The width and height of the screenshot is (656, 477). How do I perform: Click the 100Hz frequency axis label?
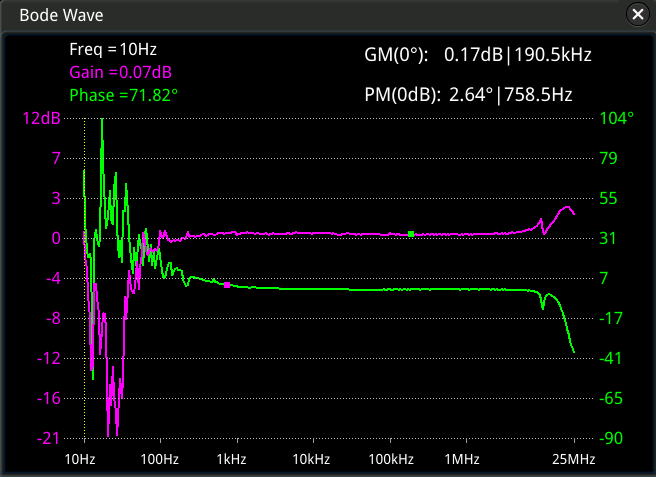(160, 459)
